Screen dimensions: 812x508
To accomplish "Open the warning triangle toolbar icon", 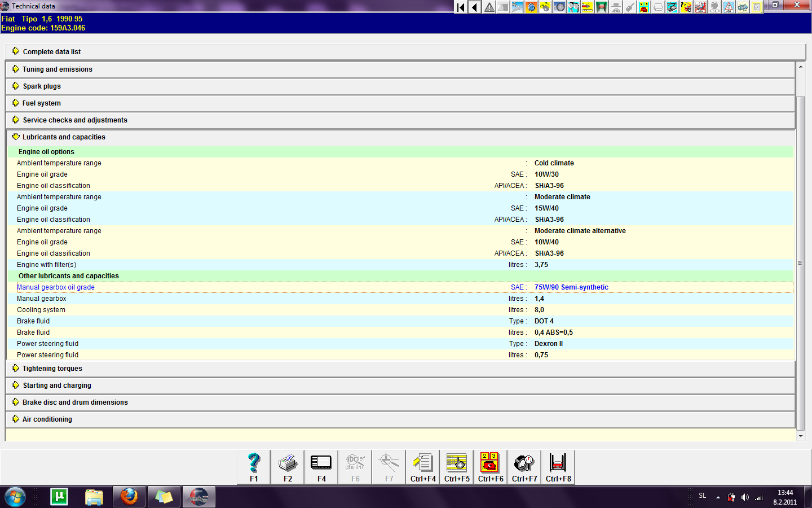I will click(x=489, y=7).
